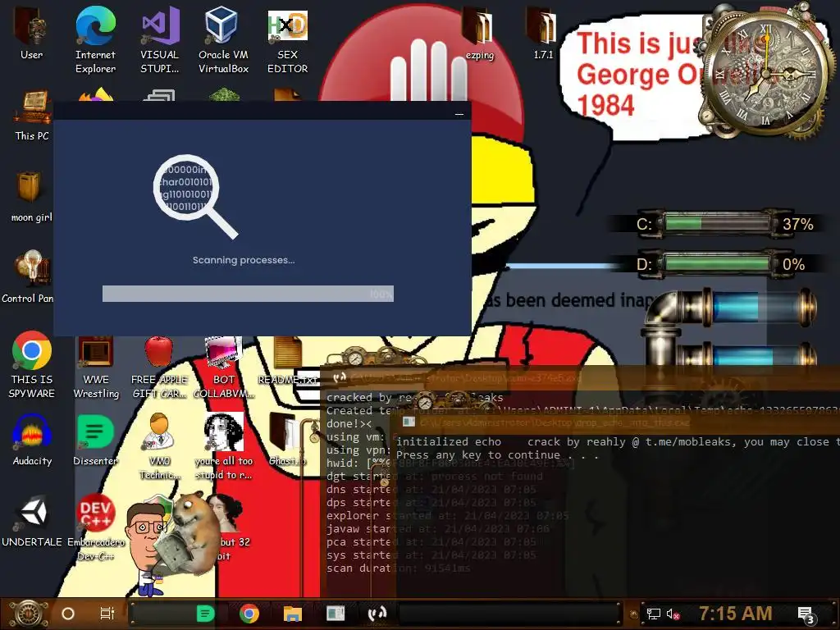
Task: Open the console window taskbar icon
Action: (x=336, y=614)
